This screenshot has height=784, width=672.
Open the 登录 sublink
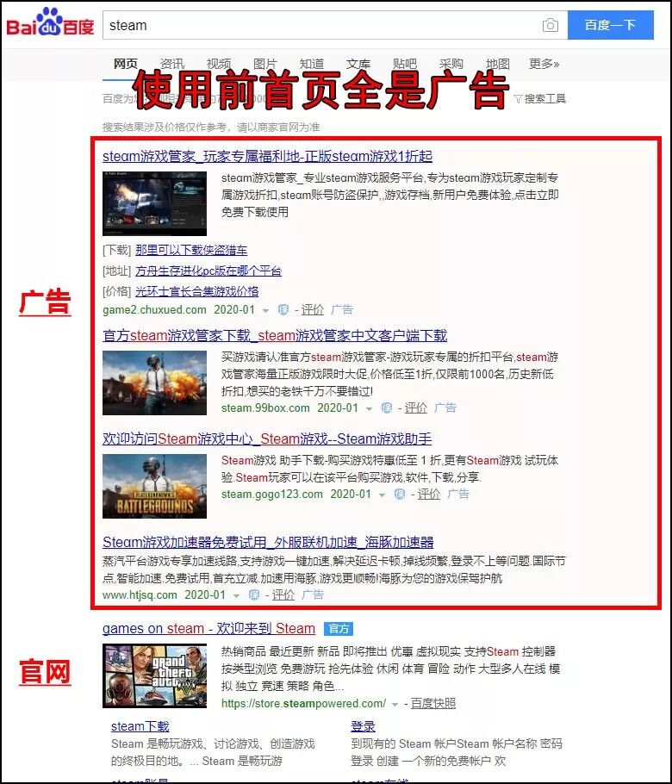tap(363, 726)
